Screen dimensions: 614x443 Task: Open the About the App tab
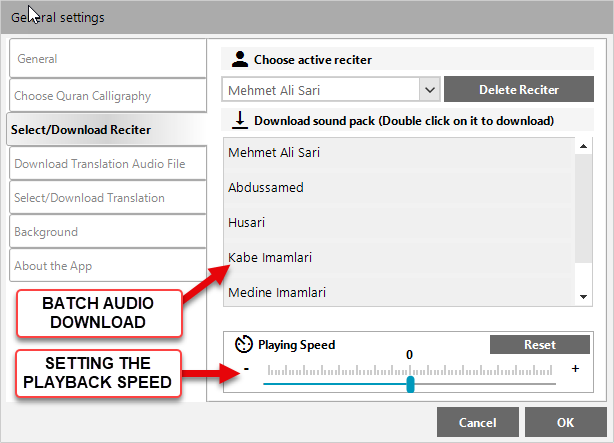(108, 266)
